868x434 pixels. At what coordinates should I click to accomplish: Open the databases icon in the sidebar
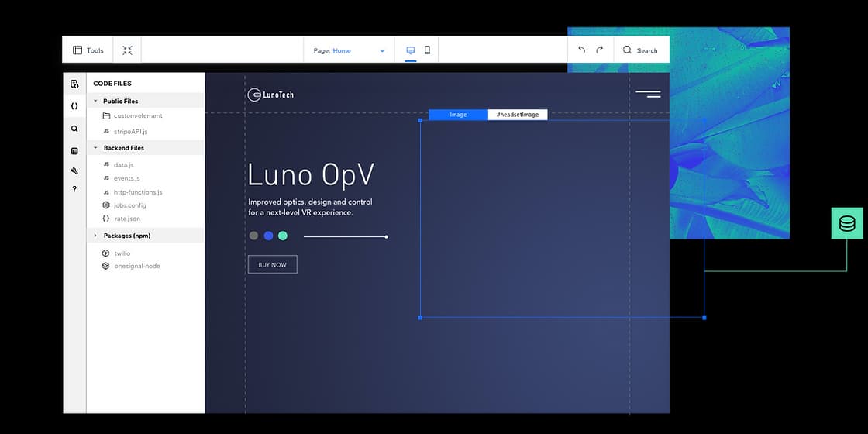pyautogui.click(x=74, y=151)
